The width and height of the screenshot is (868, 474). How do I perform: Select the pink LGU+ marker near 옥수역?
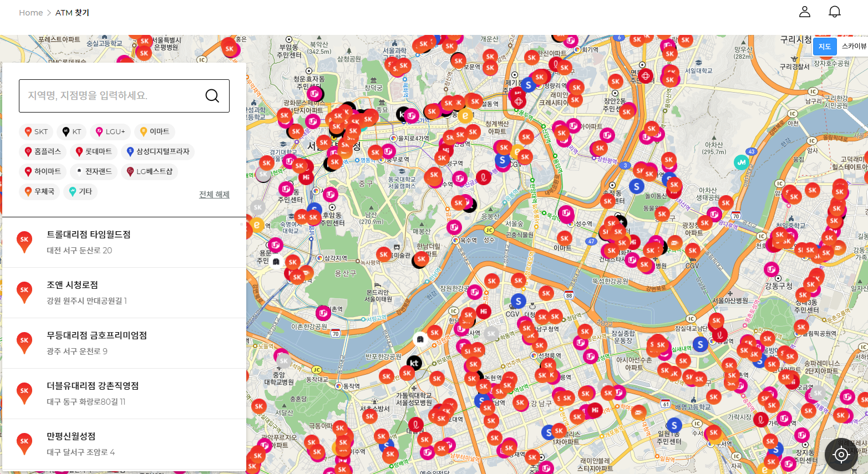tap(455, 227)
